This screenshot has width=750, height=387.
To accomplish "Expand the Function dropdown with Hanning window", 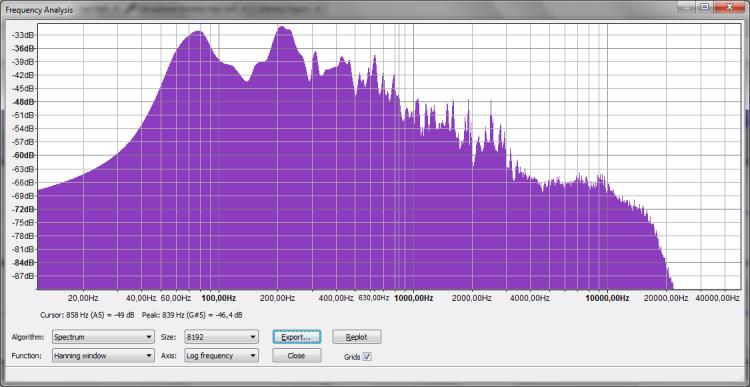I will (103, 355).
